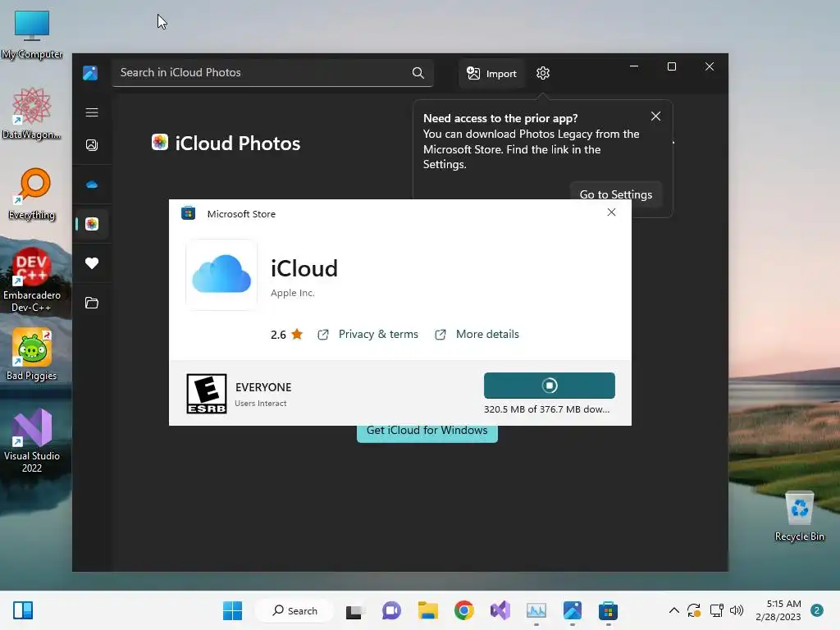Viewport: 840px width, 630px height.
Task: Click the ESRB Everyone rating badge
Action: [206, 394]
